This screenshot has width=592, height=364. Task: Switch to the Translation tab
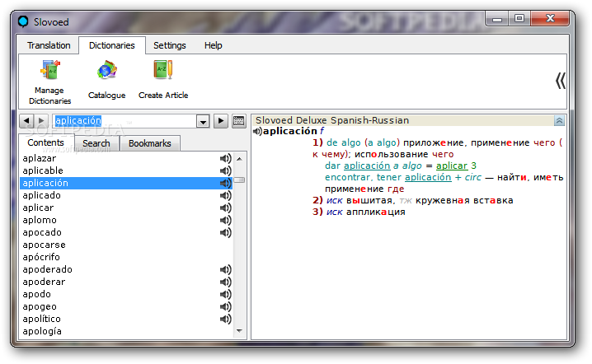(49, 45)
